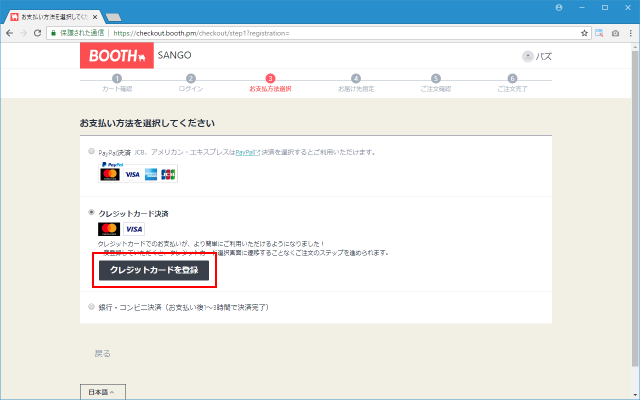Screen dimensions: 640x400
Task: Click the green secure padlock icon
Action: pos(53,33)
